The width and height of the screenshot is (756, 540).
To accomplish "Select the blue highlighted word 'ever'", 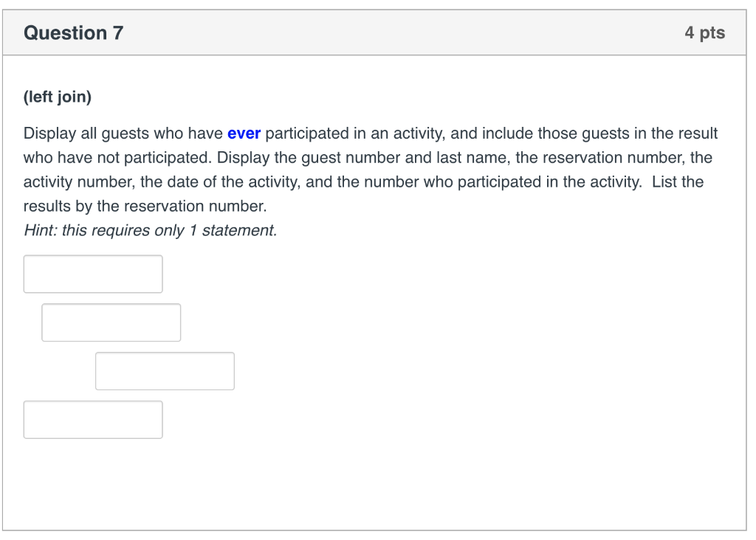I will [x=244, y=134].
